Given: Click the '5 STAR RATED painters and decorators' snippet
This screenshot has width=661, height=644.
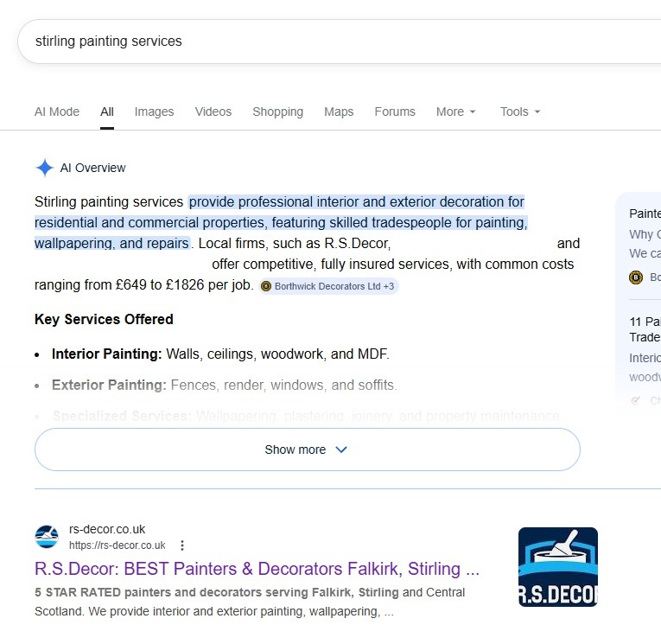Looking at the screenshot, I should click(147, 592).
